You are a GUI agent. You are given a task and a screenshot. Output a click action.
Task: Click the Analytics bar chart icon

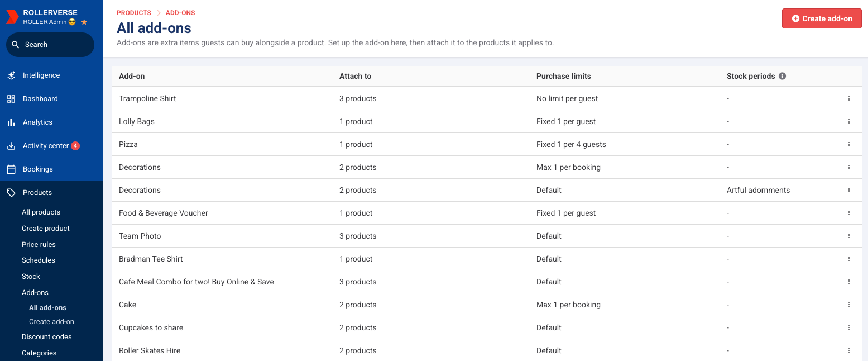(x=11, y=122)
